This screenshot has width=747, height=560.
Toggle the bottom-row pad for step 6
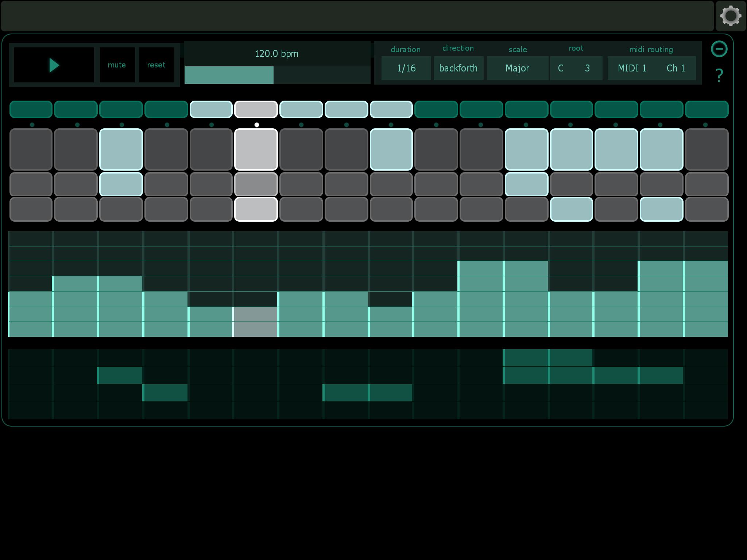(x=256, y=209)
